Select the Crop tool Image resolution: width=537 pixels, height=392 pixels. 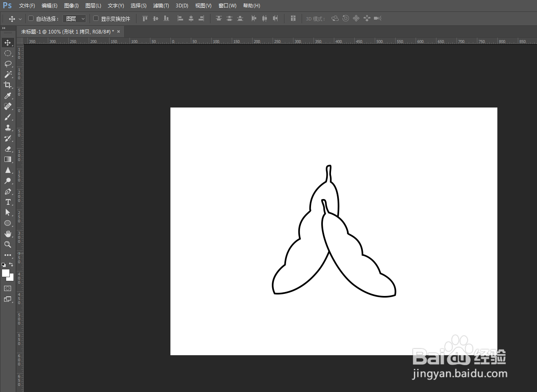pos(8,85)
